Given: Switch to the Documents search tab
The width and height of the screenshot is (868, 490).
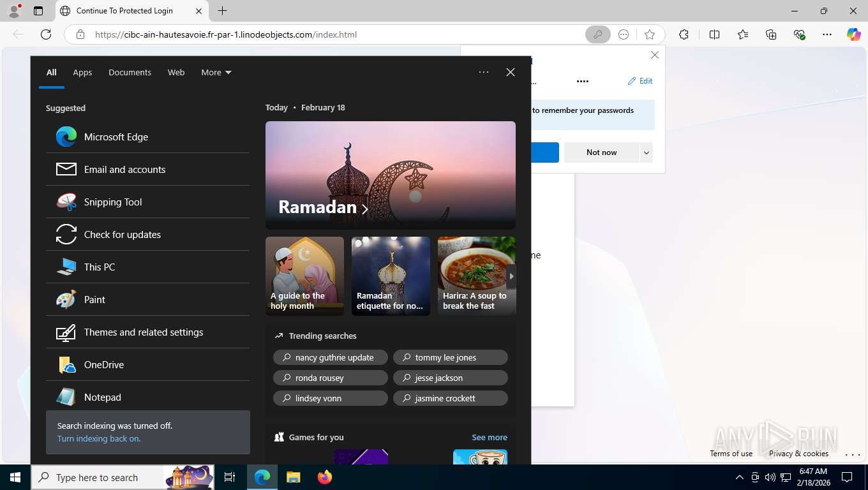Looking at the screenshot, I should [x=130, y=72].
